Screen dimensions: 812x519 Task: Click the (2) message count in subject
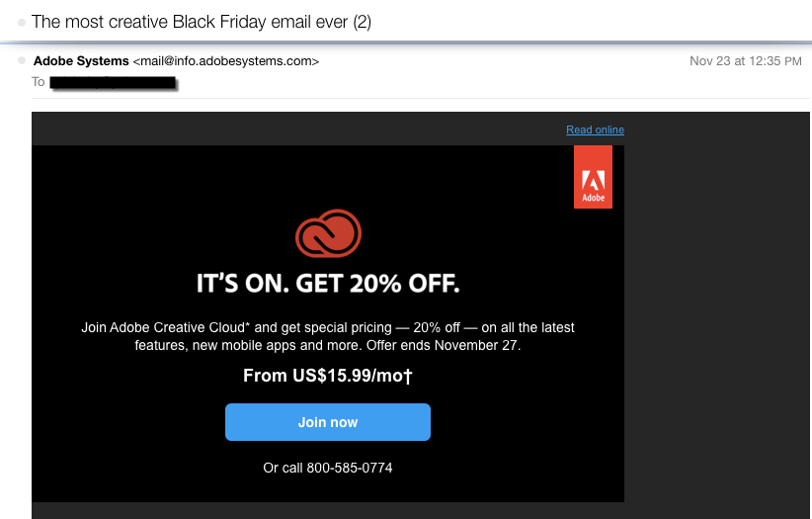pos(362,22)
